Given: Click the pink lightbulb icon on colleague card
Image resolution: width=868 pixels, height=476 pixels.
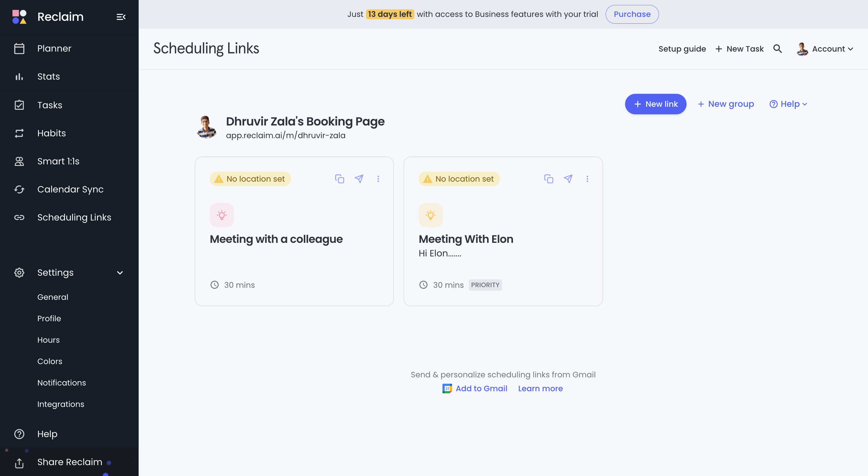Looking at the screenshot, I should (x=222, y=215).
